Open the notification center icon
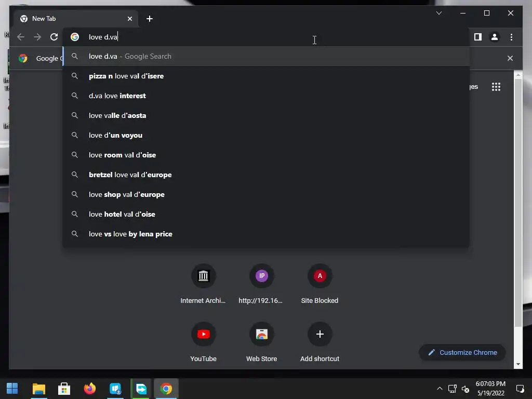The width and height of the screenshot is (532, 399). (520, 389)
